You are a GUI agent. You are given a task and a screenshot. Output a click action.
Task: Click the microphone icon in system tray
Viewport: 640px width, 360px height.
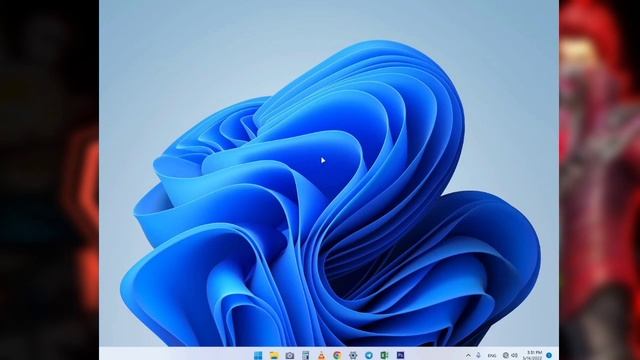click(478, 356)
